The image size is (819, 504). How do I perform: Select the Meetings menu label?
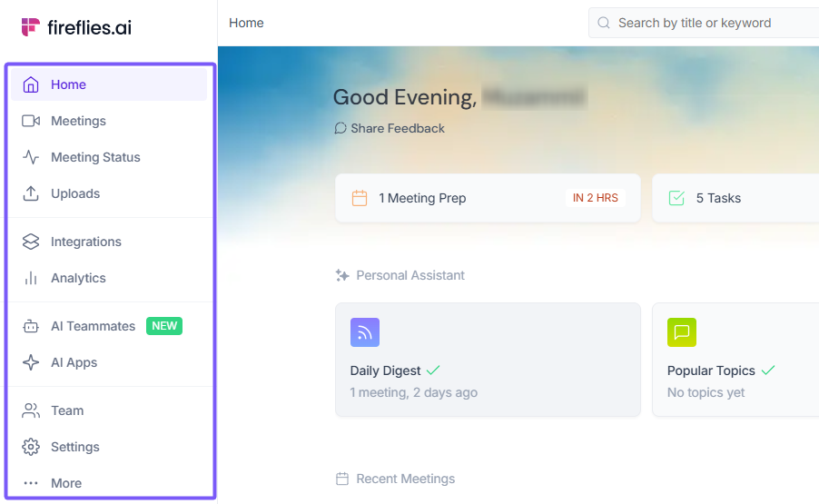(x=78, y=121)
